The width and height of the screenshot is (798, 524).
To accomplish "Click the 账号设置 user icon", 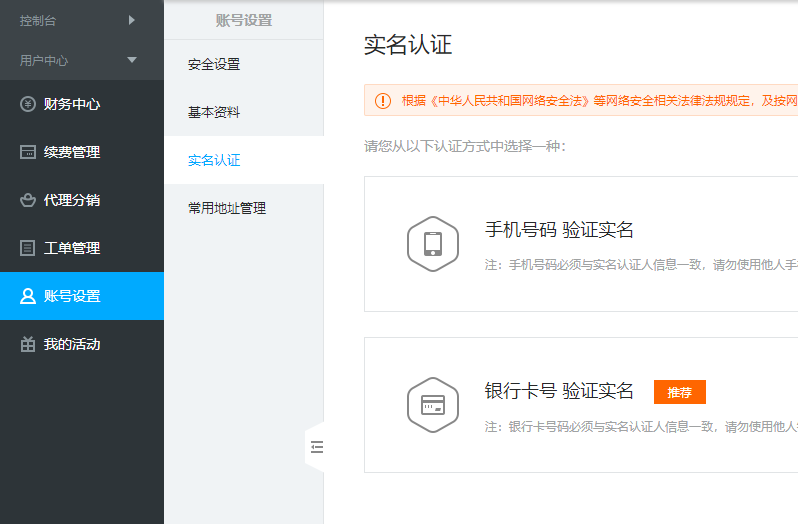I will point(28,296).
